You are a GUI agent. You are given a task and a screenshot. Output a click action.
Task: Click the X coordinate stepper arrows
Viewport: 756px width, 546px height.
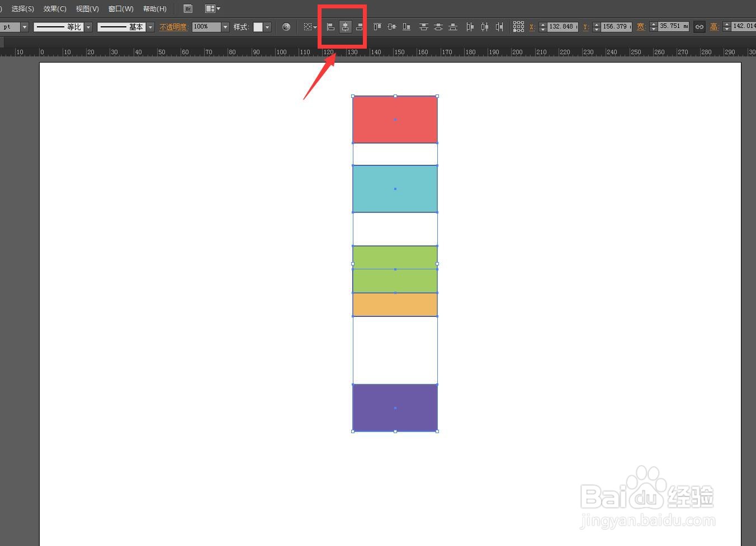[x=542, y=27]
